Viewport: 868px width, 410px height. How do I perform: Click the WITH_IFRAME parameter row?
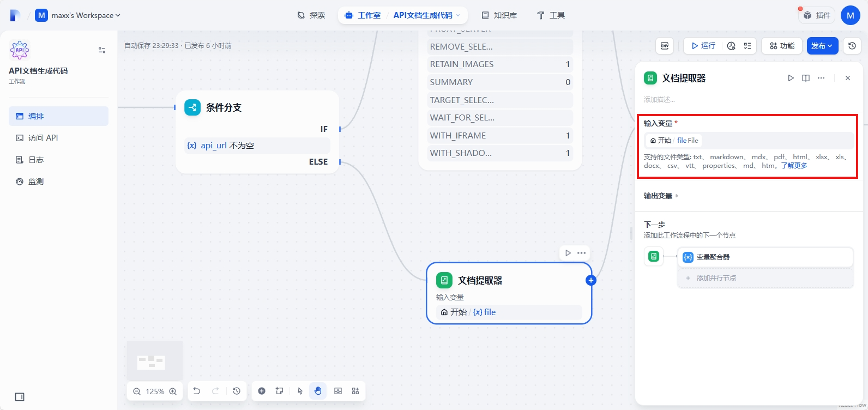(500, 136)
